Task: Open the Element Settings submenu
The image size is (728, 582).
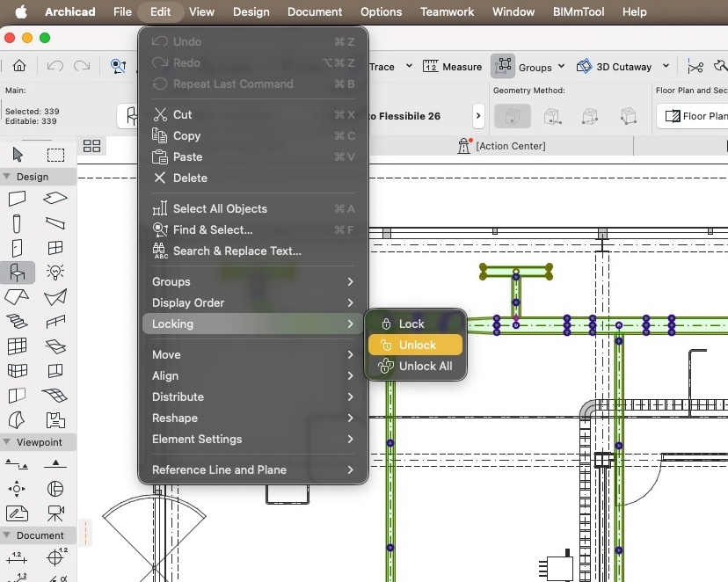Action: click(x=253, y=439)
